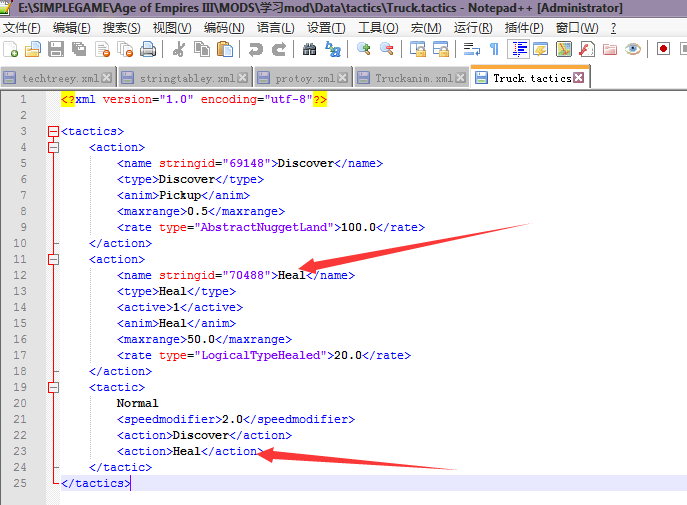Open the 设置(T) menu
Viewport: 687px width, 505px height.
(x=326, y=28)
